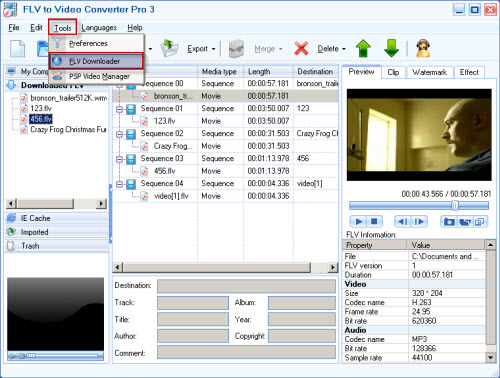500x378 pixels.
Task: Click the Export folder icon
Action: 169,49
